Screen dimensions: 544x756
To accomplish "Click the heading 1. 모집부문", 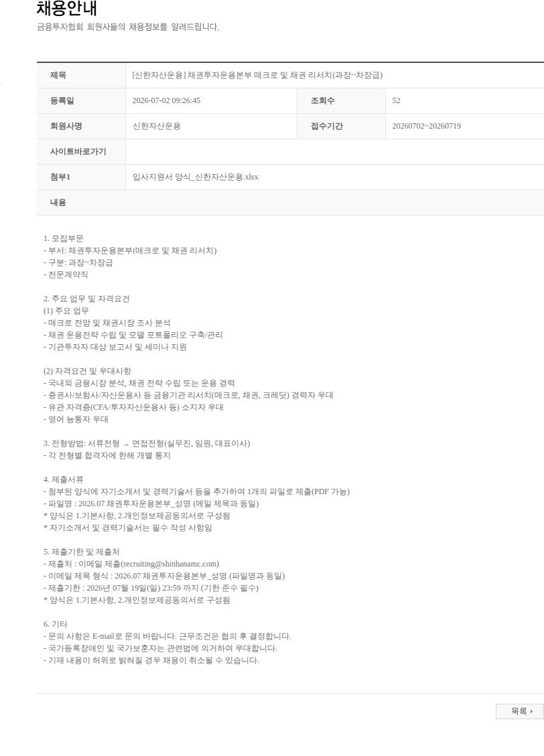I will tap(63, 238).
